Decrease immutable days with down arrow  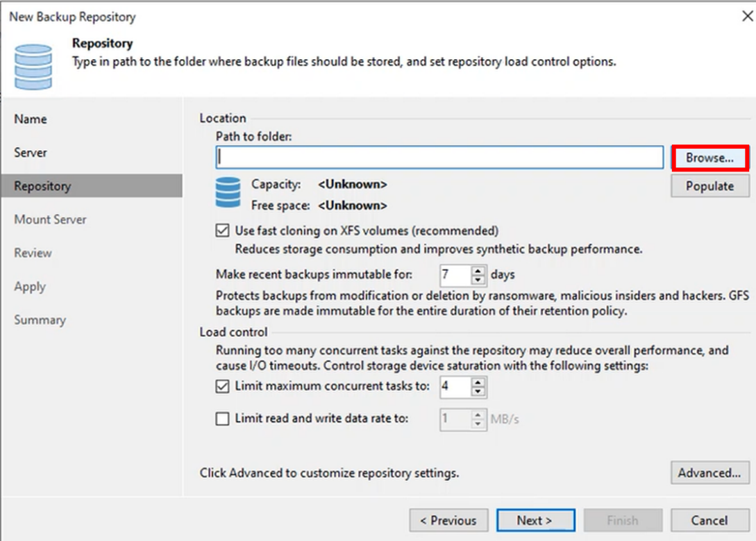coord(478,279)
